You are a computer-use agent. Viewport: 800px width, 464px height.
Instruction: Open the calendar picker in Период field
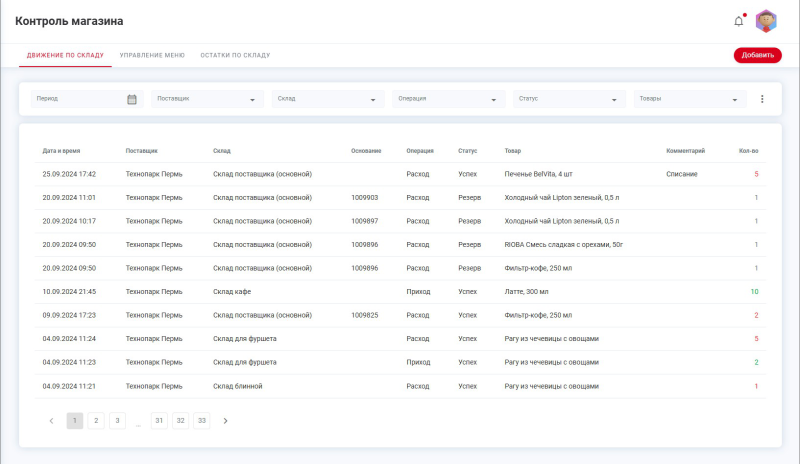(132, 99)
